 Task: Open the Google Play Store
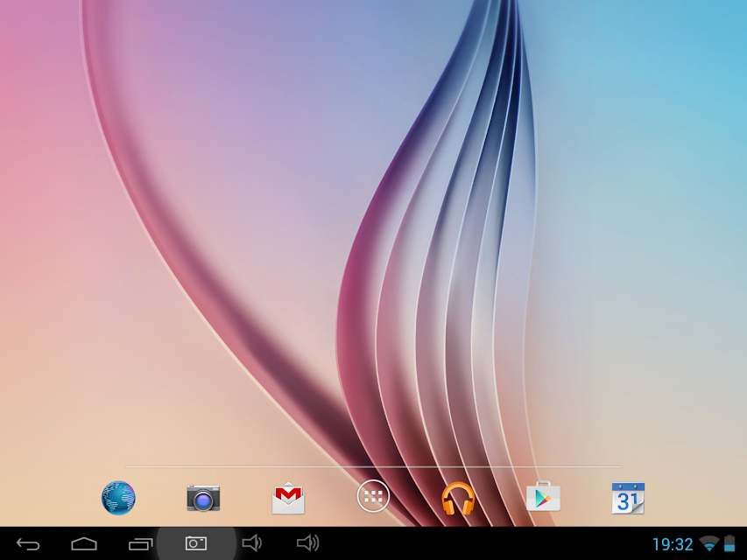click(x=543, y=496)
